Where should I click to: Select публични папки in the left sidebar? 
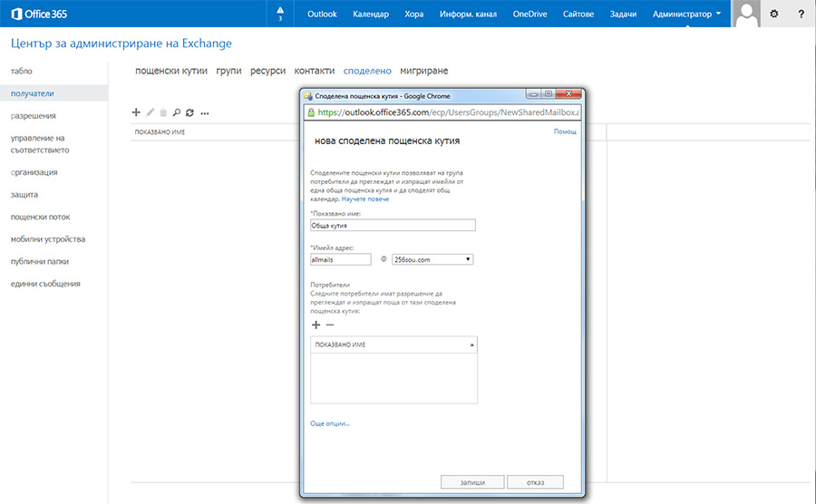coord(40,262)
